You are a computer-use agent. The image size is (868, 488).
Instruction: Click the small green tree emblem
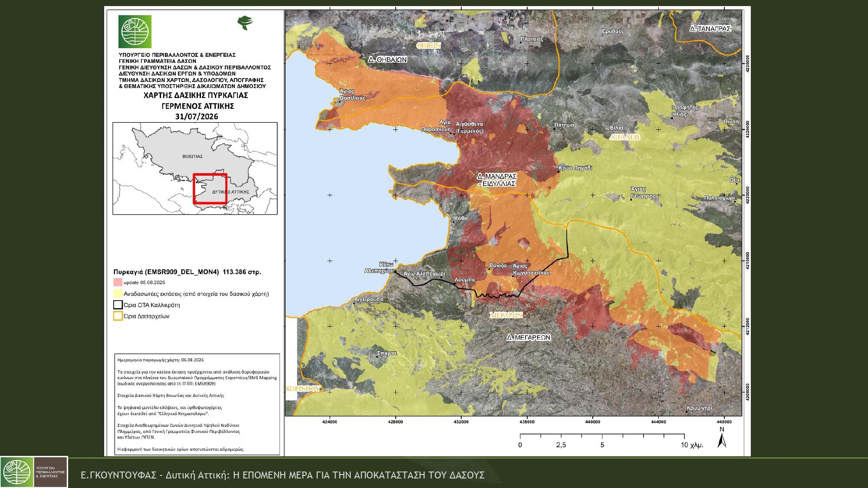coord(245,23)
